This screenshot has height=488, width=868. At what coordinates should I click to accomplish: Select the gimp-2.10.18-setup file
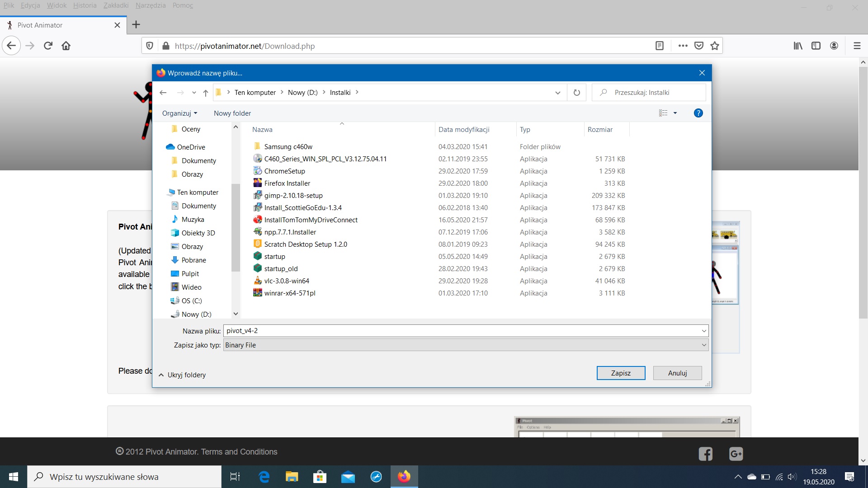click(293, 196)
